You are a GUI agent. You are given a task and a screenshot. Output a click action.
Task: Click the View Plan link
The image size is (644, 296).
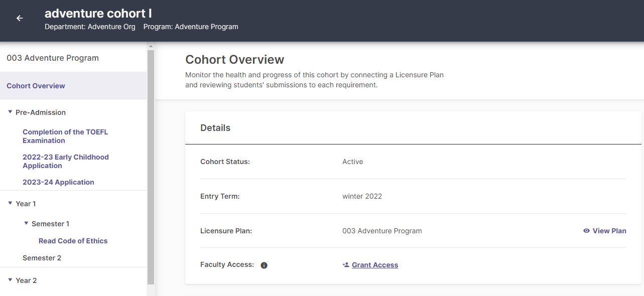tap(609, 231)
